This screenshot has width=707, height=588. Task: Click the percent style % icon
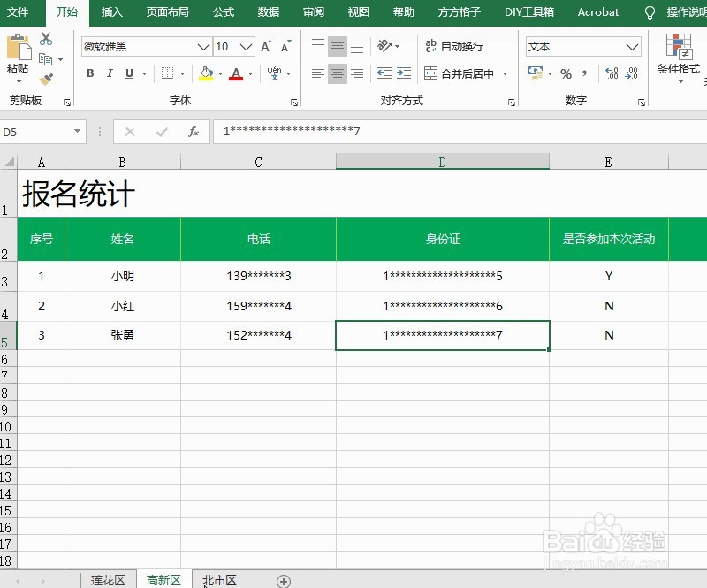(566, 73)
